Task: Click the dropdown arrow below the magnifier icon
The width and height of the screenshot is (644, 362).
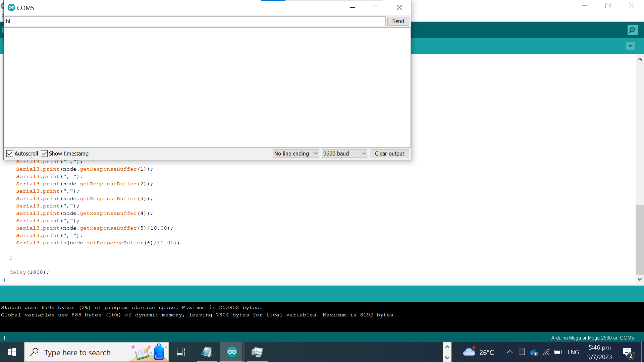Action: pyautogui.click(x=630, y=46)
